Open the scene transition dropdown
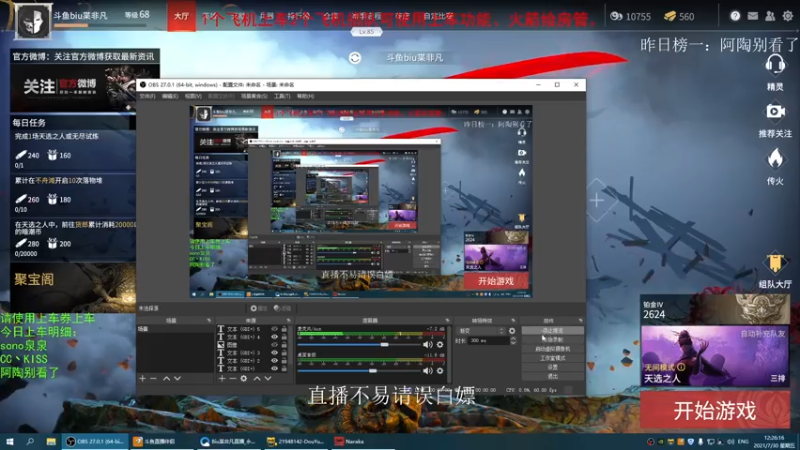 click(481, 331)
